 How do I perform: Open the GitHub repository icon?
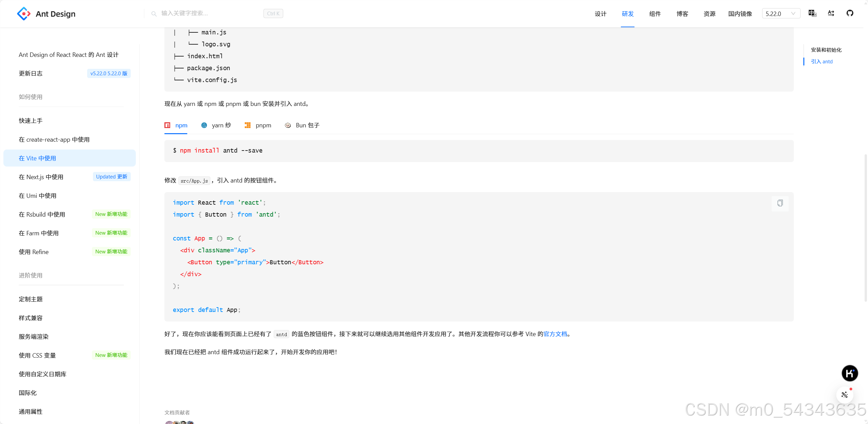point(850,13)
